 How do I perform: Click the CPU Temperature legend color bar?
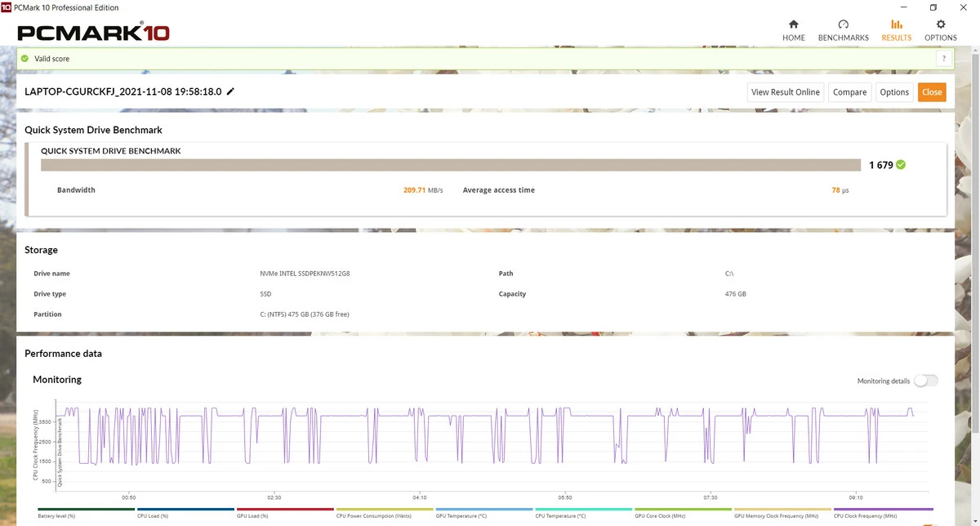coord(583,509)
